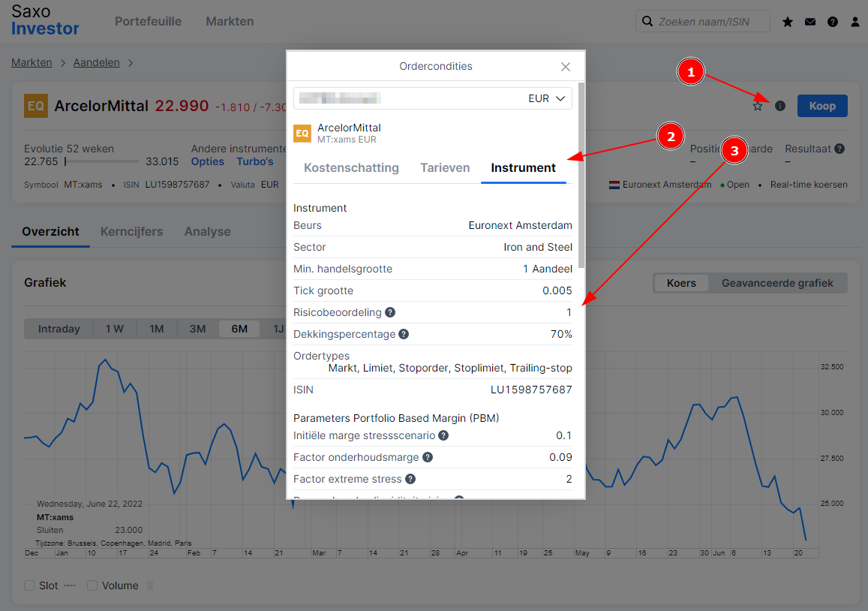Click the Netherlands flag beside Euronext Amsterdam
This screenshot has width=868, height=611.
[614, 185]
